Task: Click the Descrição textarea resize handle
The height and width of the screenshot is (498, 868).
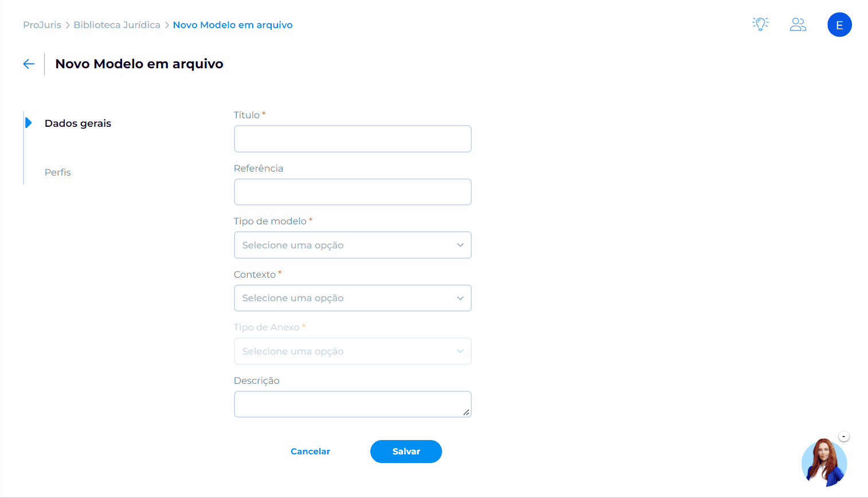Action: click(466, 412)
